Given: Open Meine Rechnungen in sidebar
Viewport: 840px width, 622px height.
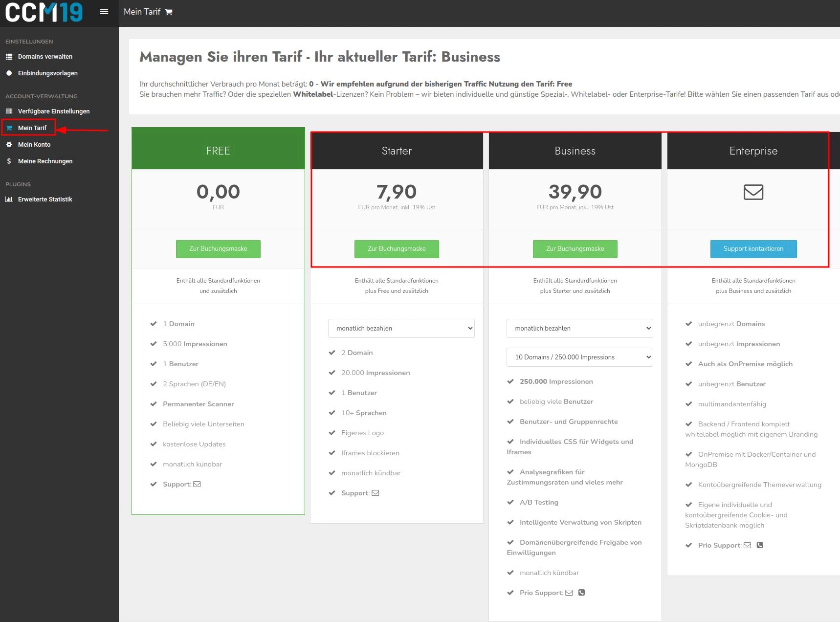Looking at the screenshot, I should (x=45, y=161).
